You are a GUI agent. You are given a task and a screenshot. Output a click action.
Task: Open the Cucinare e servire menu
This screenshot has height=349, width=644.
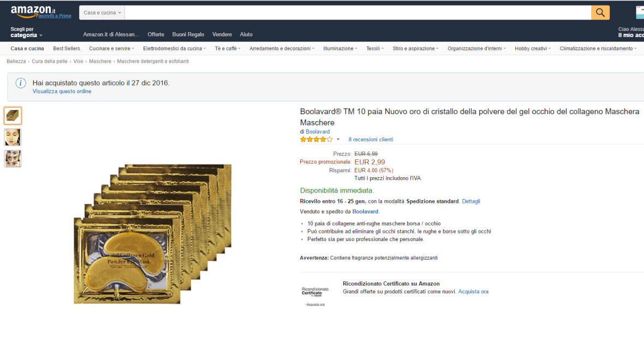point(111,49)
